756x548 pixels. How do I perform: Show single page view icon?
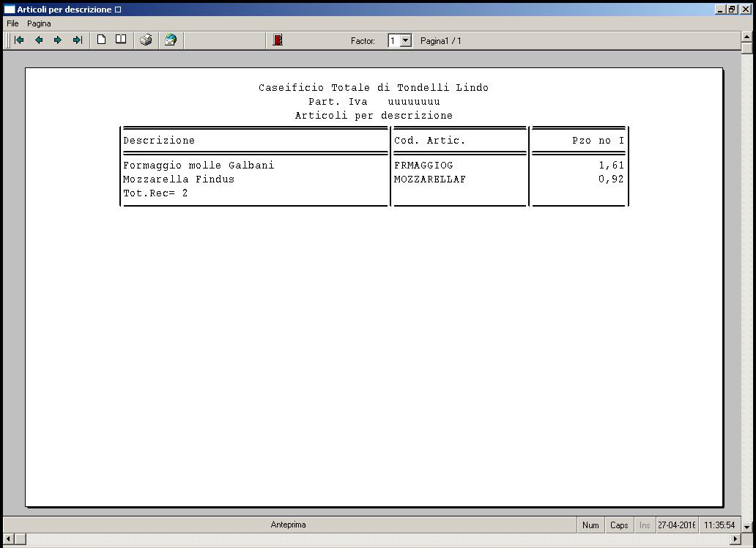coord(101,40)
